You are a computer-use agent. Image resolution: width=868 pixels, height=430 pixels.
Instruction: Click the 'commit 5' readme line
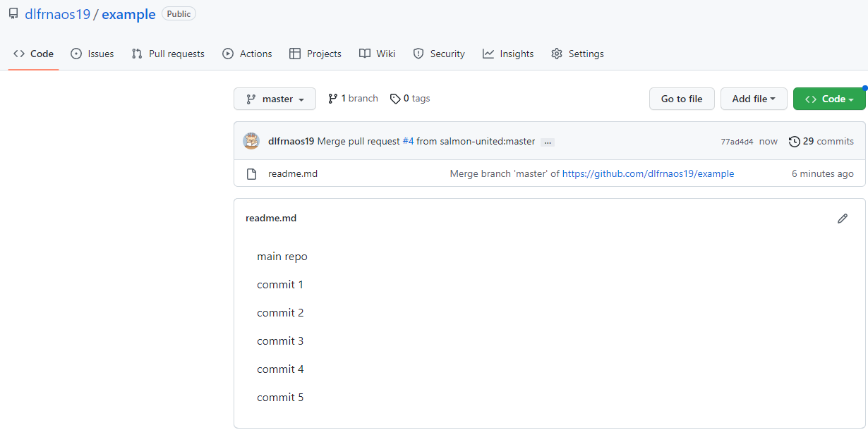280,398
